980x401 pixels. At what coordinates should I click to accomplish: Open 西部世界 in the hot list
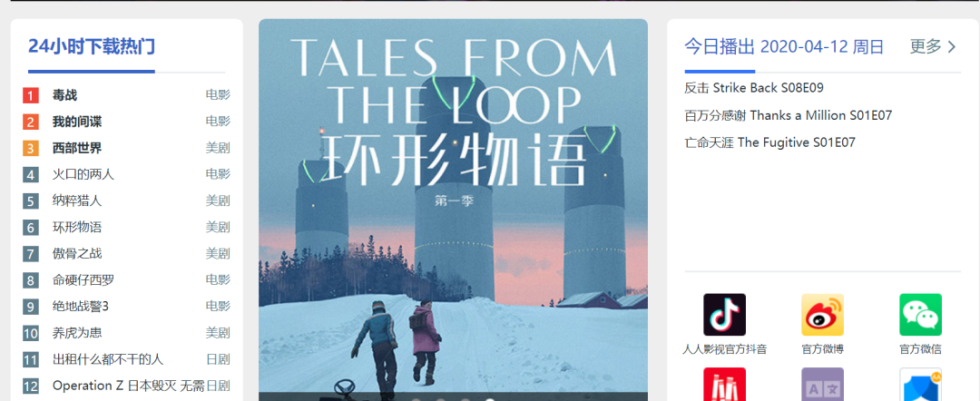click(x=77, y=148)
